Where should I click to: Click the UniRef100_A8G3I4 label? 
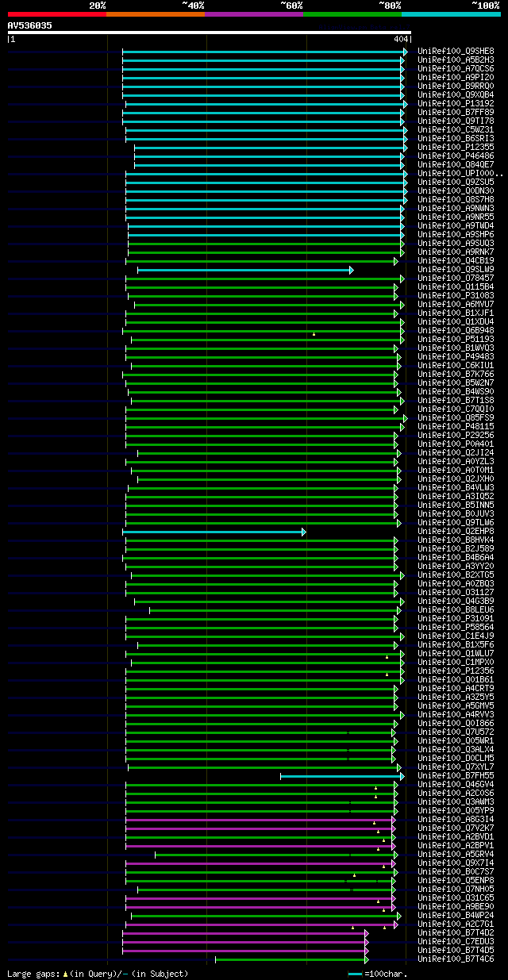456,819
